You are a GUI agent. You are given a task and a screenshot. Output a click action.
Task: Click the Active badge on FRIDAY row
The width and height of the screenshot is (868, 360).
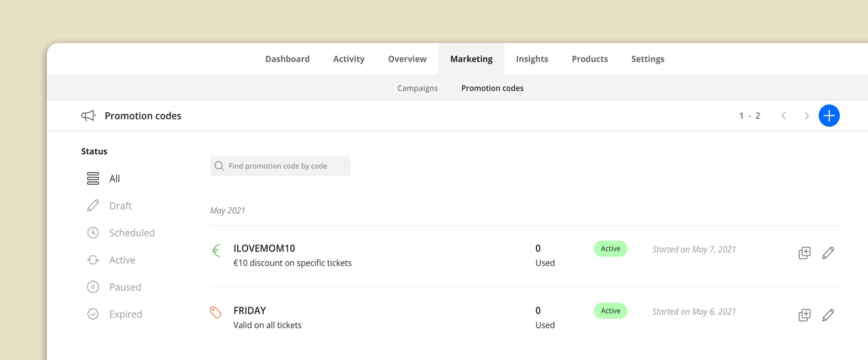click(610, 310)
